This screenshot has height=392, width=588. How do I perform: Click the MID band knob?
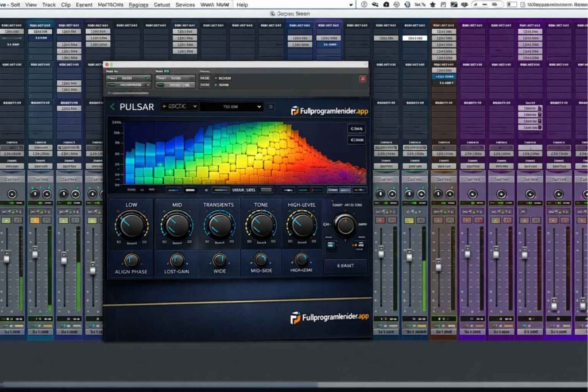177,225
